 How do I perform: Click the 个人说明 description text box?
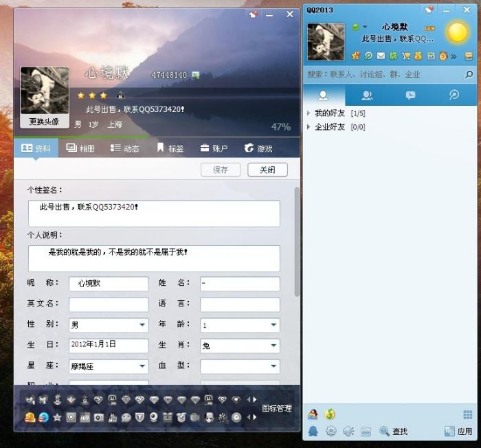click(154, 258)
